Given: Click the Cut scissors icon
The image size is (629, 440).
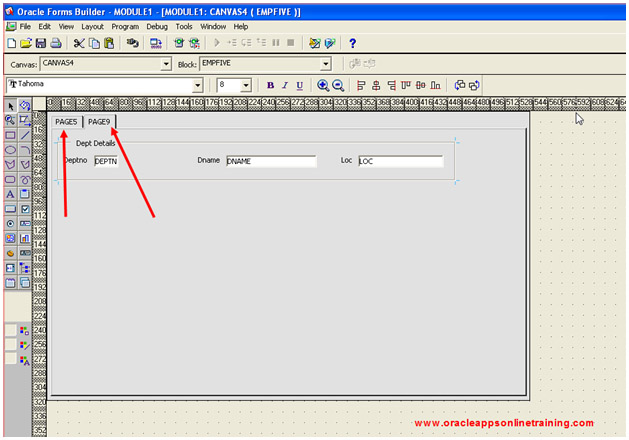Looking at the screenshot, I should [x=79, y=44].
